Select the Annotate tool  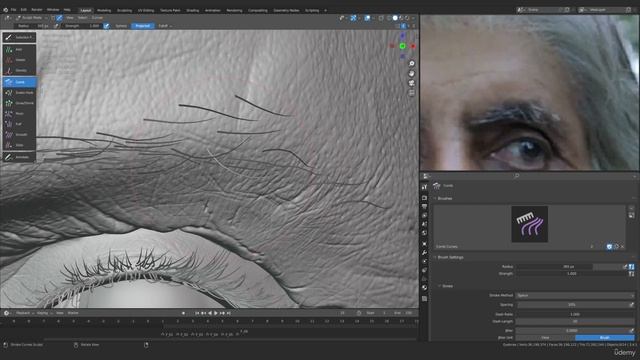19,157
